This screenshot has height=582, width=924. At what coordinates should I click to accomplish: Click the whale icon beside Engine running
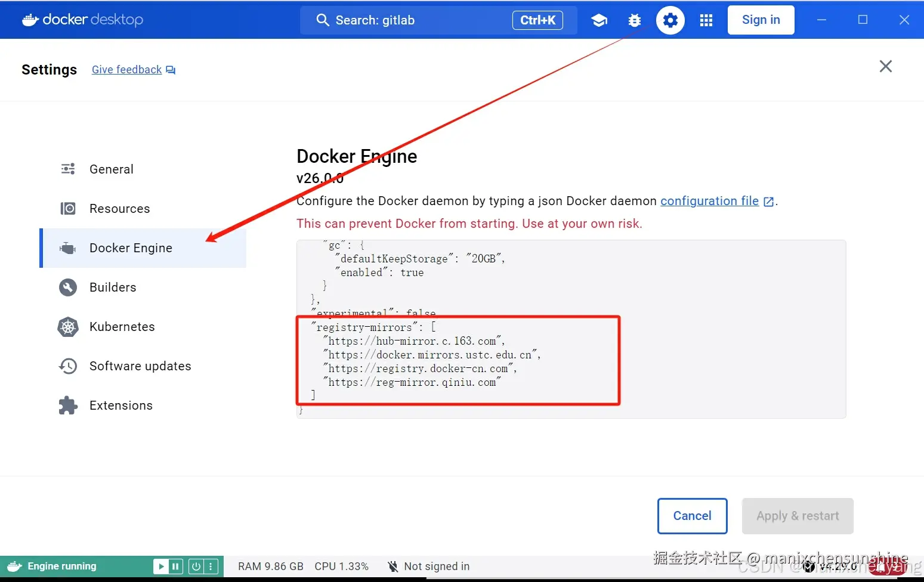click(x=15, y=566)
